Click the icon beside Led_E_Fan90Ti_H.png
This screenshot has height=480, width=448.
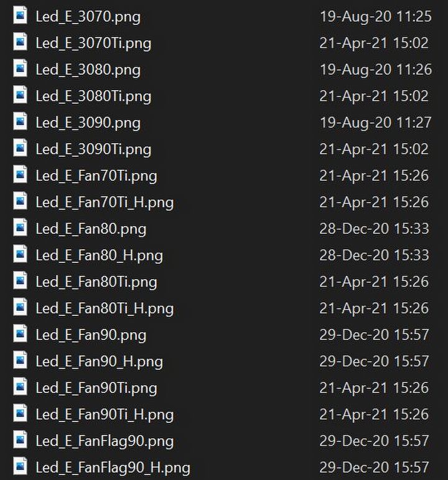21,413
